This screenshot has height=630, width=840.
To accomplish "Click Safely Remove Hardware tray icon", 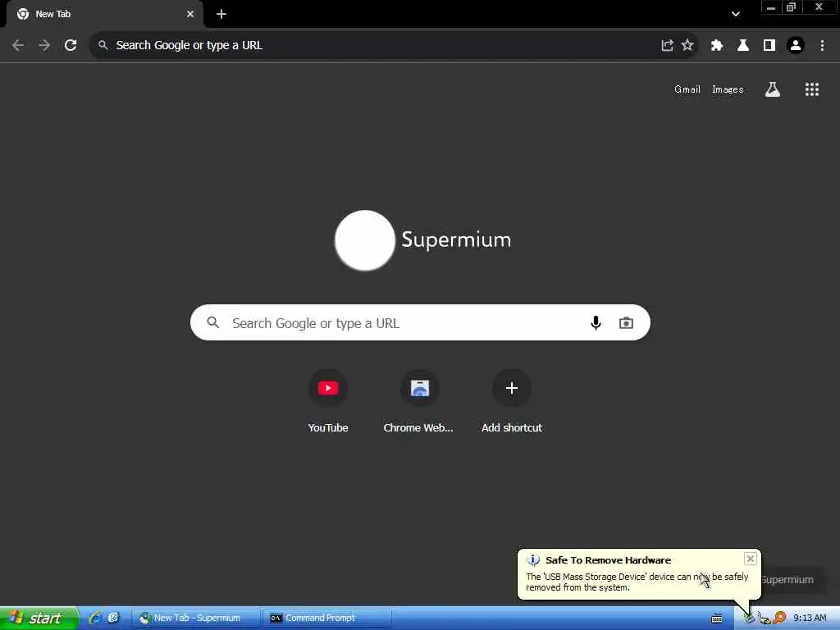I will [x=748, y=619].
